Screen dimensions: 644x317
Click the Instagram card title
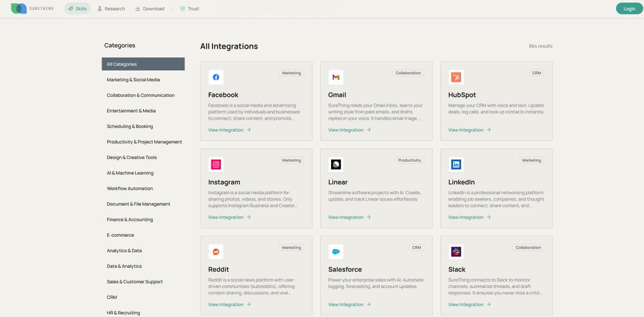pos(224,182)
